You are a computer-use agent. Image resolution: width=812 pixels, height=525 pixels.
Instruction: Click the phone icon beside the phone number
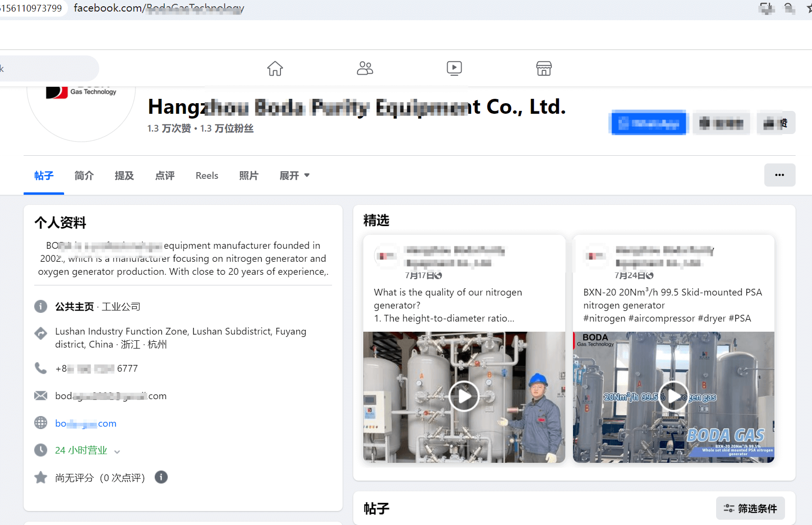[x=41, y=368]
